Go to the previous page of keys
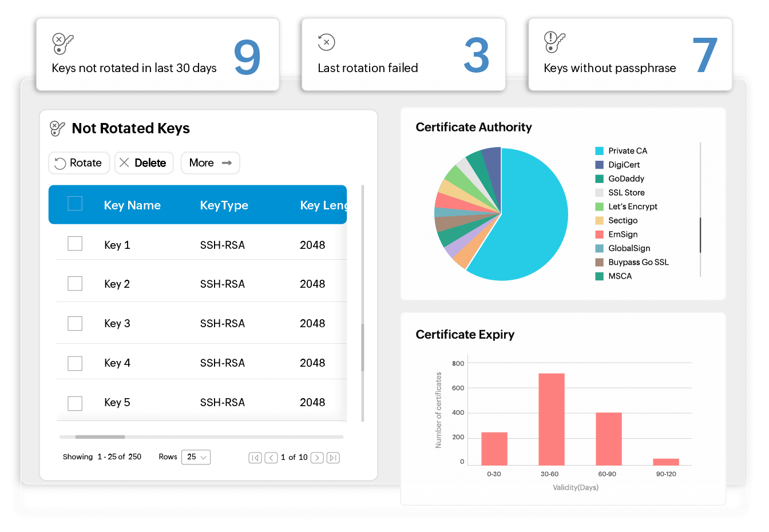This screenshot has width=769, height=532. (x=271, y=458)
